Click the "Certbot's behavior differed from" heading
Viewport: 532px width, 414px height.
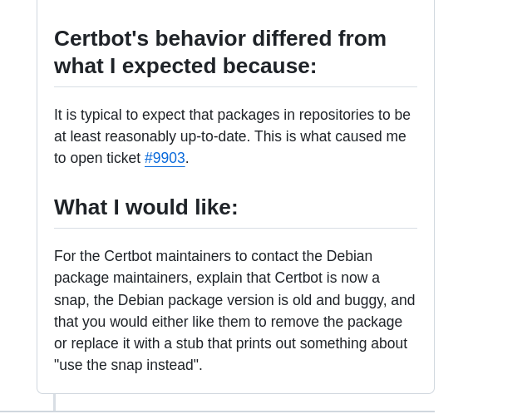coord(220,38)
